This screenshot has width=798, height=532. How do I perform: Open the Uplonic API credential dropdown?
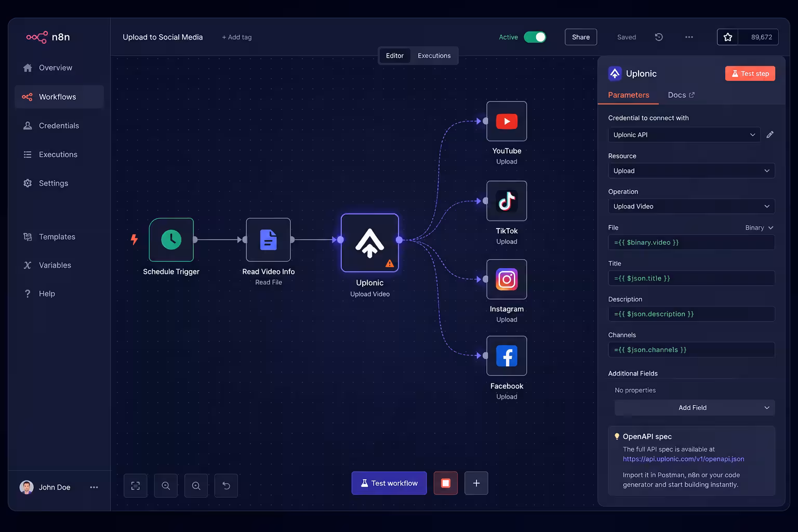point(684,135)
